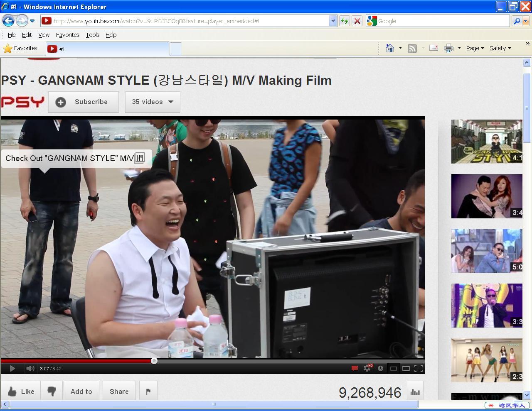Click the Favorites star button
This screenshot has width=532, height=411.
coord(20,49)
